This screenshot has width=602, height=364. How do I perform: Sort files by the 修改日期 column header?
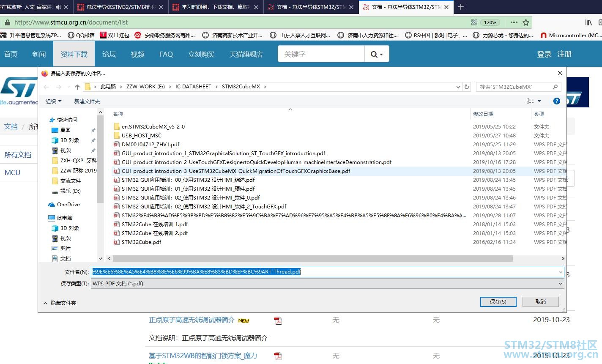(x=483, y=114)
